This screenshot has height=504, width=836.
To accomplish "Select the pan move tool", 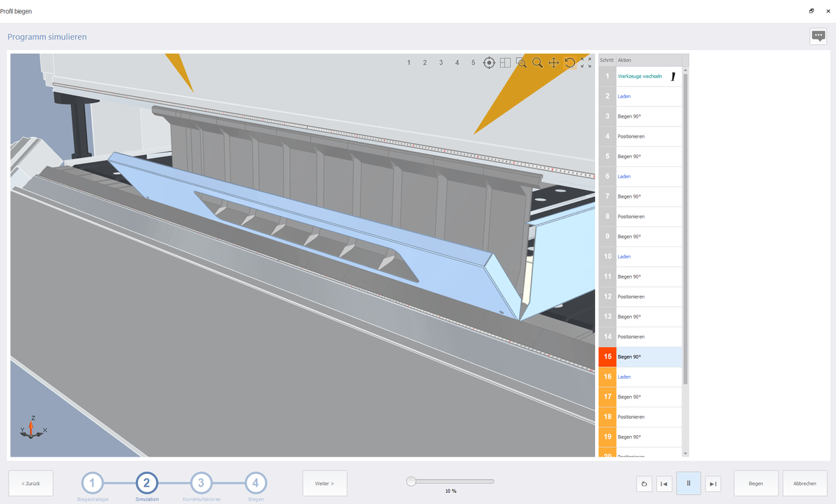I will (554, 63).
